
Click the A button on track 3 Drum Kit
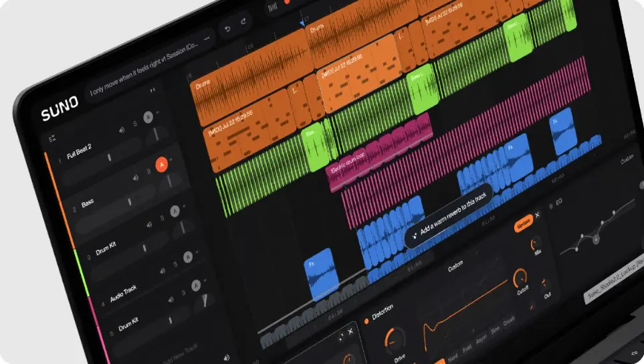(x=175, y=211)
